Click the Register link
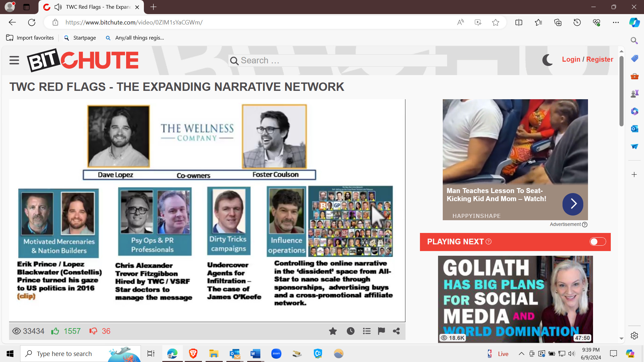This screenshot has width=644, height=362. click(599, 59)
